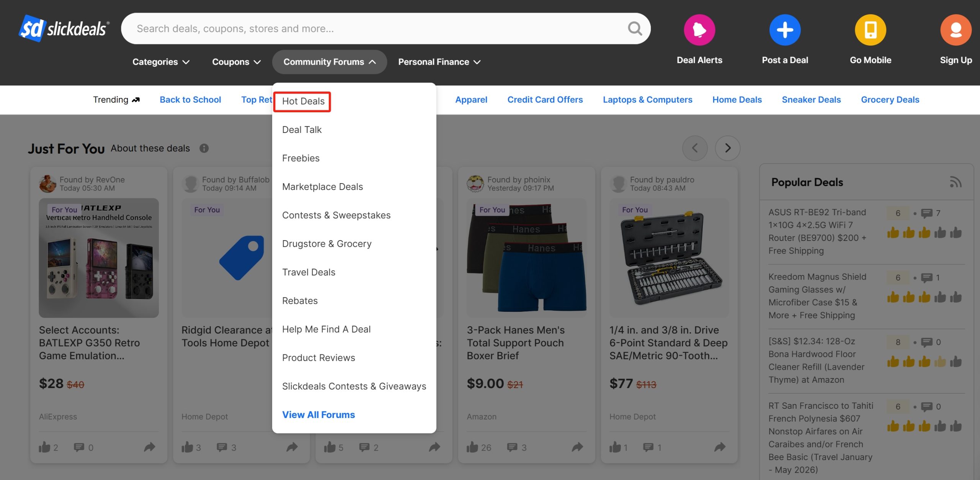Click the About these deals text
The image size is (980, 480).
(x=150, y=148)
